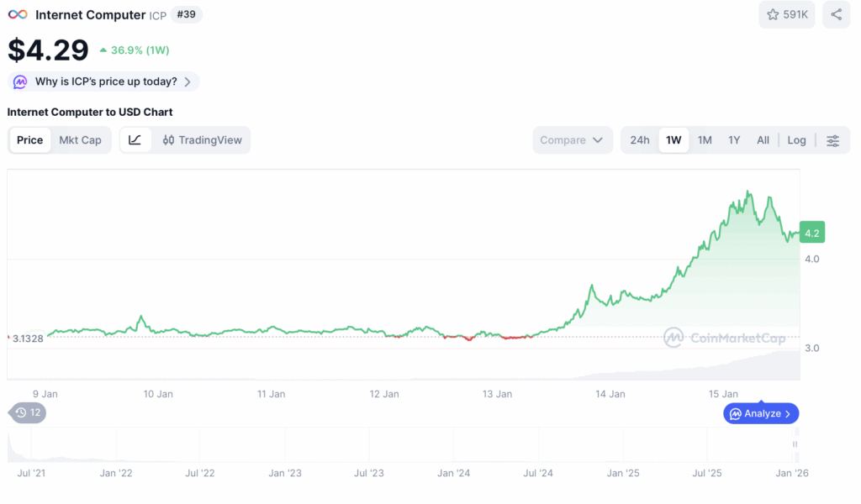Viewport: 861px width, 504px height.
Task: Expand the Analyze button chevron
Action: [788, 414]
